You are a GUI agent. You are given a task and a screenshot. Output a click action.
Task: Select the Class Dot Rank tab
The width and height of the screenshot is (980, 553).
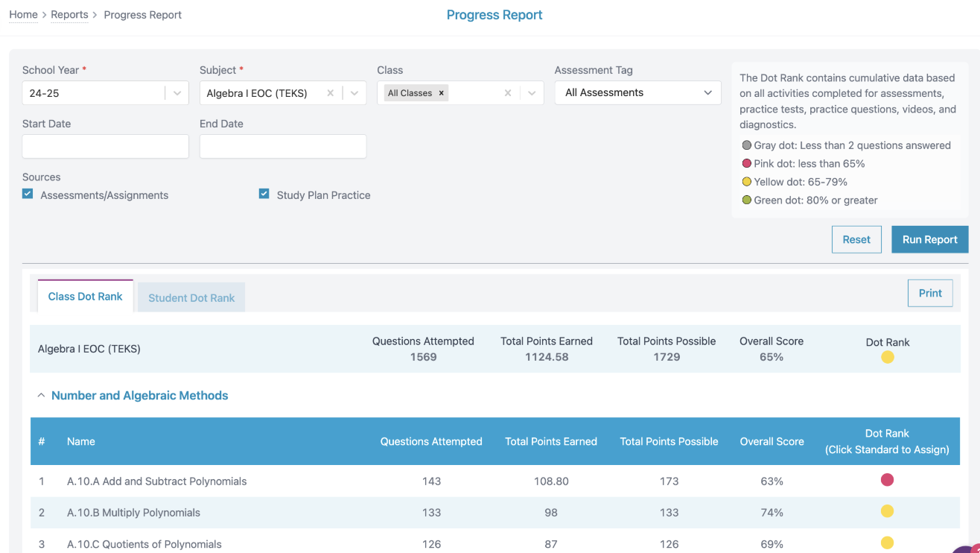pyautogui.click(x=85, y=297)
